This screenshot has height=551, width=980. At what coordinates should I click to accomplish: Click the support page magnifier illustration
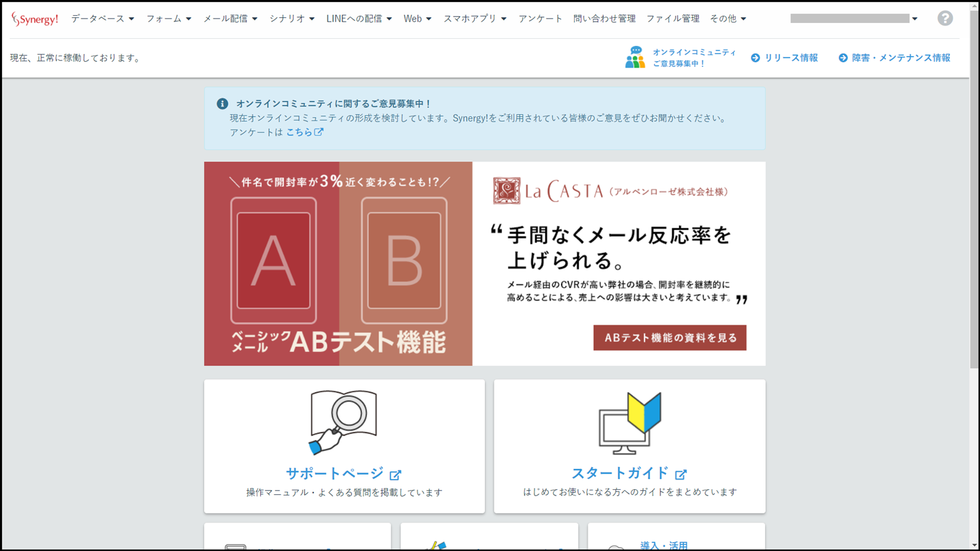point(343,422)
